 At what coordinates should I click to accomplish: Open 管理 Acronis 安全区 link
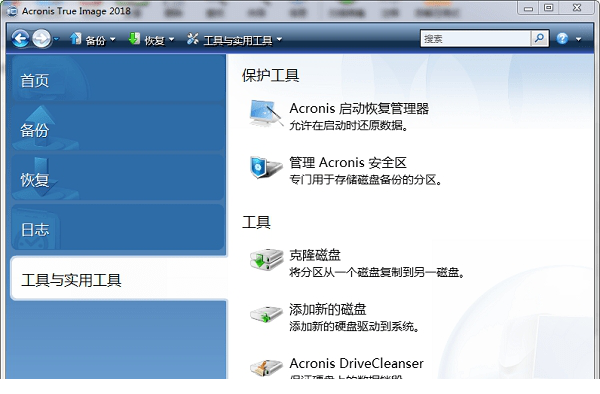pyautogui.click(x=348, y=163)
